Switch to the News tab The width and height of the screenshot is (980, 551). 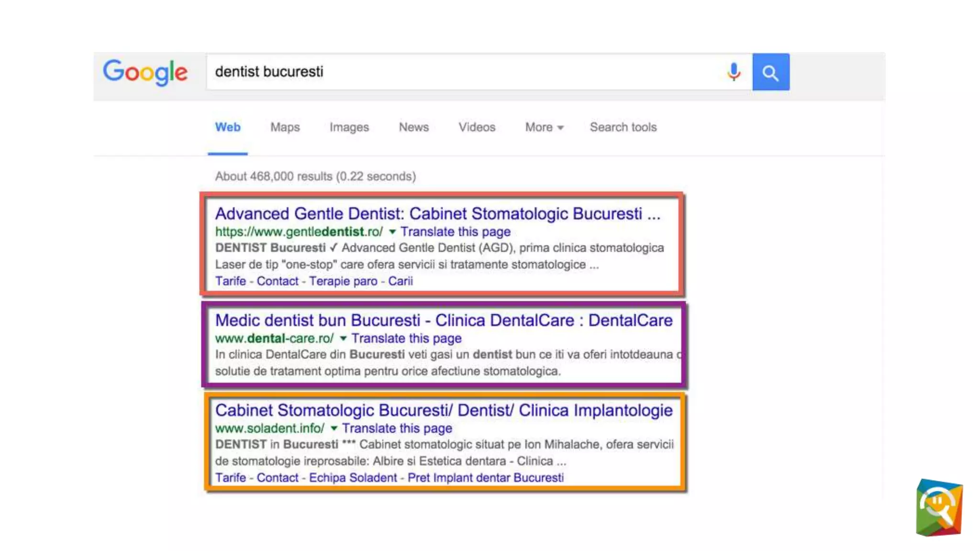[x=413, y=127]
